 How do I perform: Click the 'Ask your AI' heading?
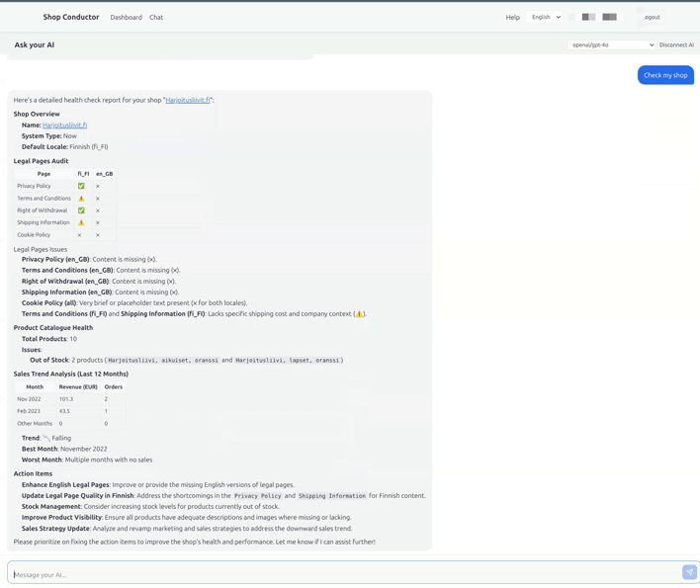coord(35,44)
